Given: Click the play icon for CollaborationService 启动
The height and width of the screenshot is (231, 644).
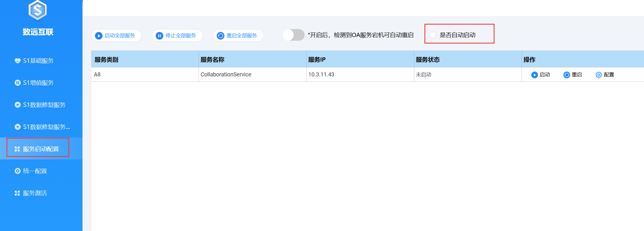Looking at the screenshot, I should (534, 75).
